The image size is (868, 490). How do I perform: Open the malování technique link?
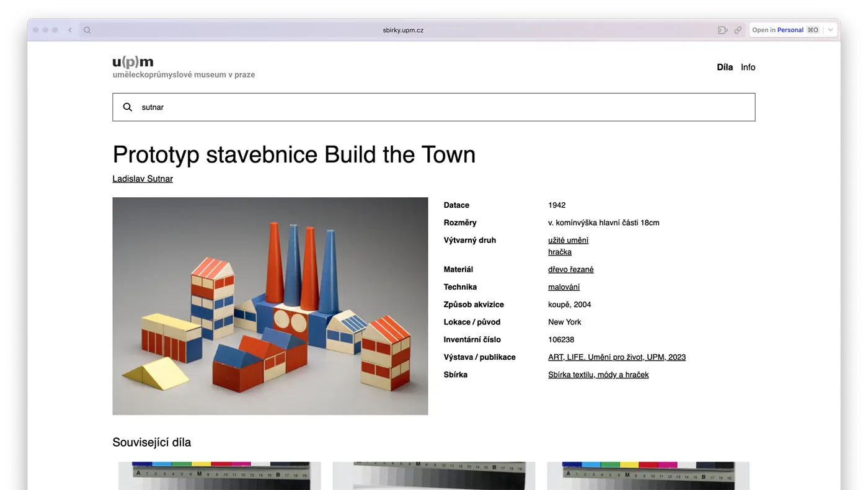pyautogui.click(x=564, y=287)
